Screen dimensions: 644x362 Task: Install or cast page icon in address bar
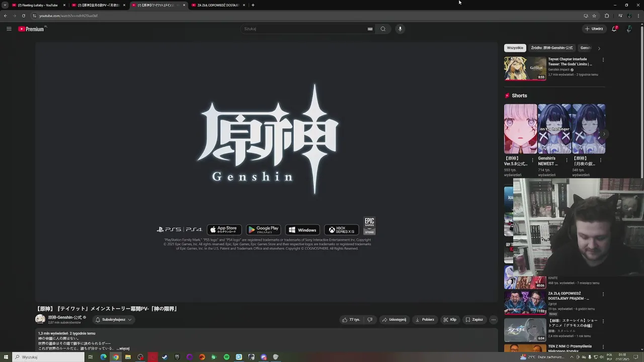pos(586,16)
